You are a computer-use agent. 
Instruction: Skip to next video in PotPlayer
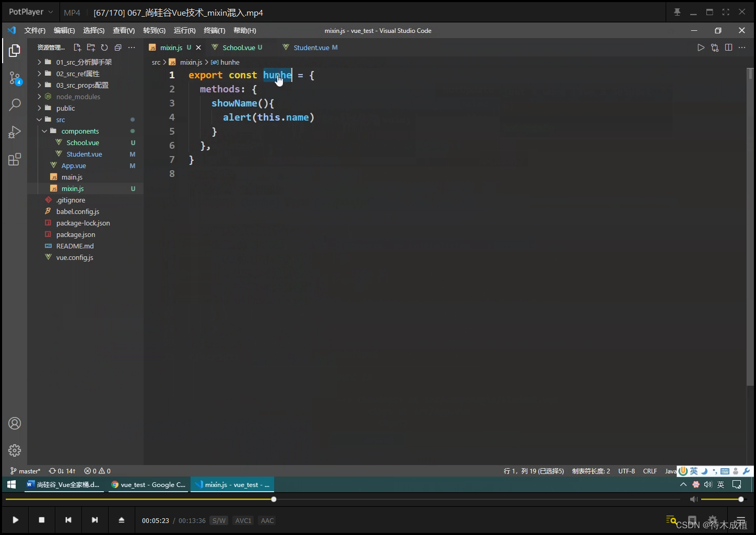click(95, 520)
